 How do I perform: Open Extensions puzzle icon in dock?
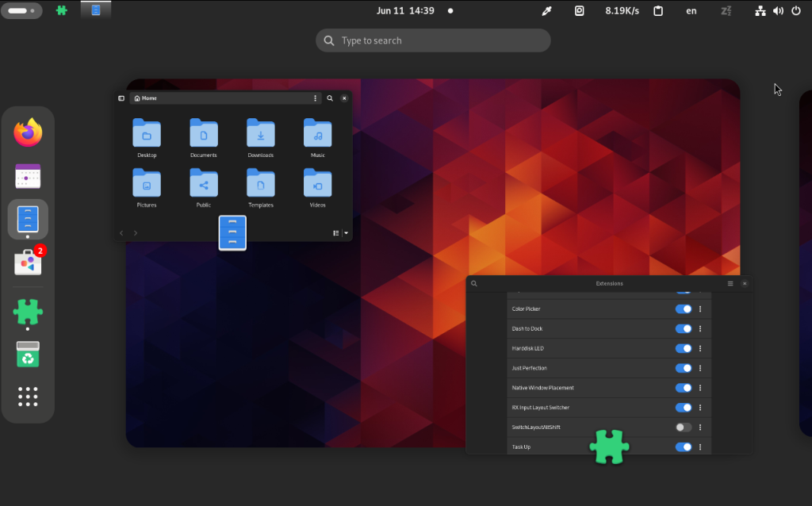pos(28,312)
